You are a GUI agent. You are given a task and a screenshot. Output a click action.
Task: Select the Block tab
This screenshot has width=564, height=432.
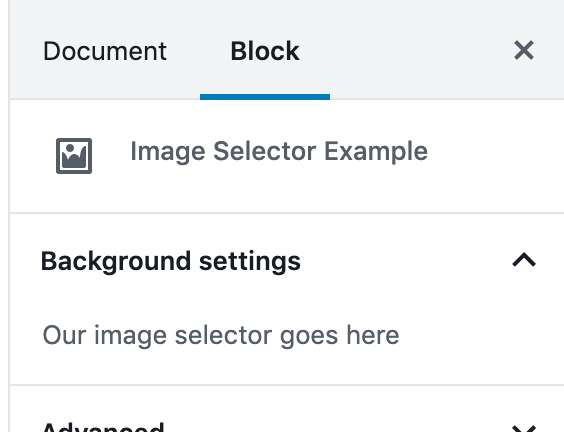(265, 51)
